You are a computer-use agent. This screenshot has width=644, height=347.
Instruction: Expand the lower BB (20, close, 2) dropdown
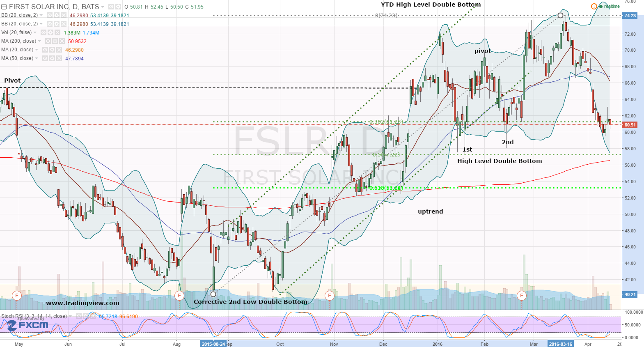click(41, 24)
